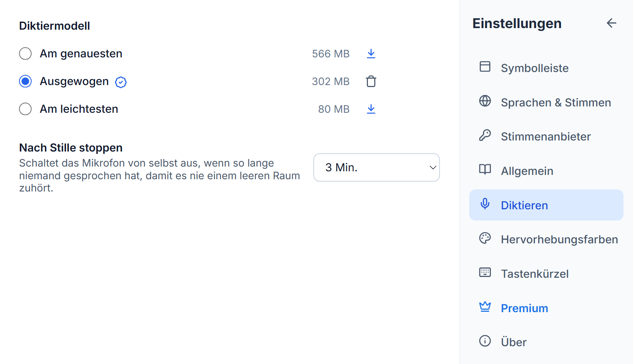633x364 pixels.
Task: Click the Einstellungen title
Action: pyautogui.click(x=517, y=23)
